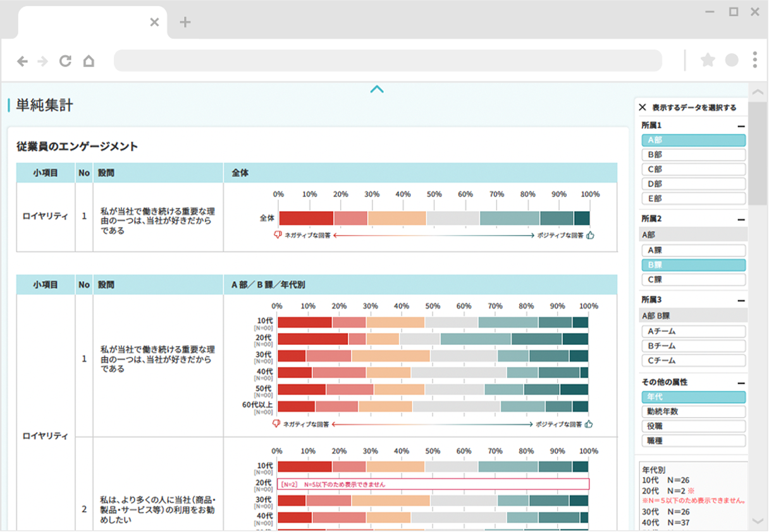769x532 pixels.
Task: Click the 全体 bar's darkest teal segment
Action: pyautogui.click(x=582, y=218)
